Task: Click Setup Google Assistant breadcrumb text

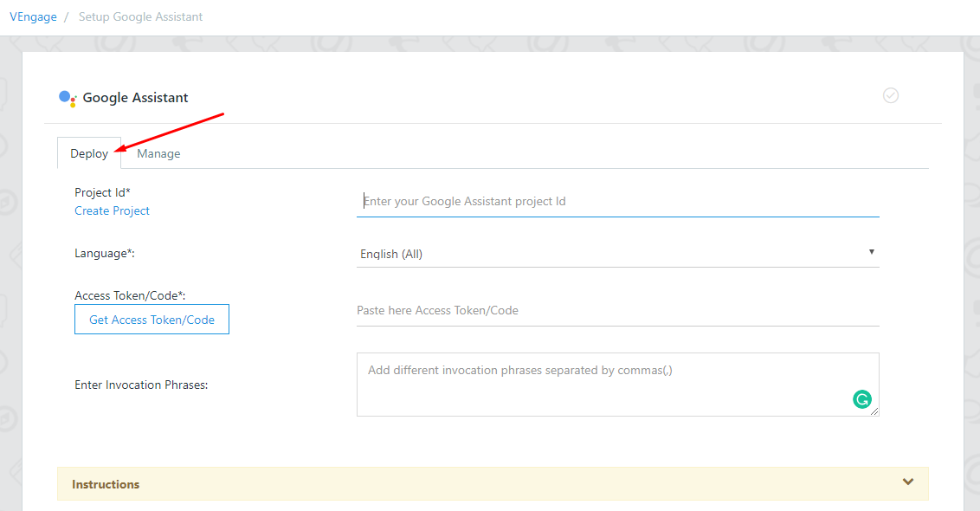Action: point(140,16)
